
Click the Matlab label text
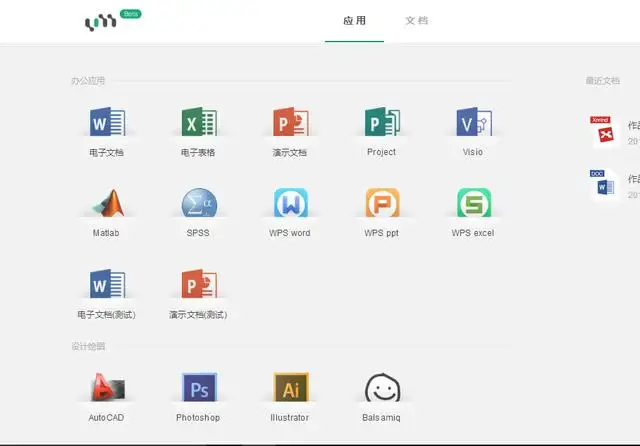coord(106,233)
